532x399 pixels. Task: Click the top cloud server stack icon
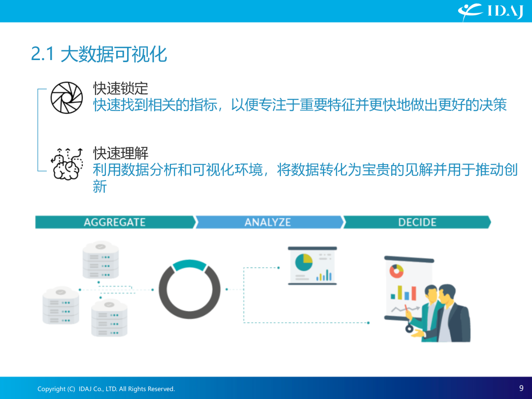coord(101,260)
